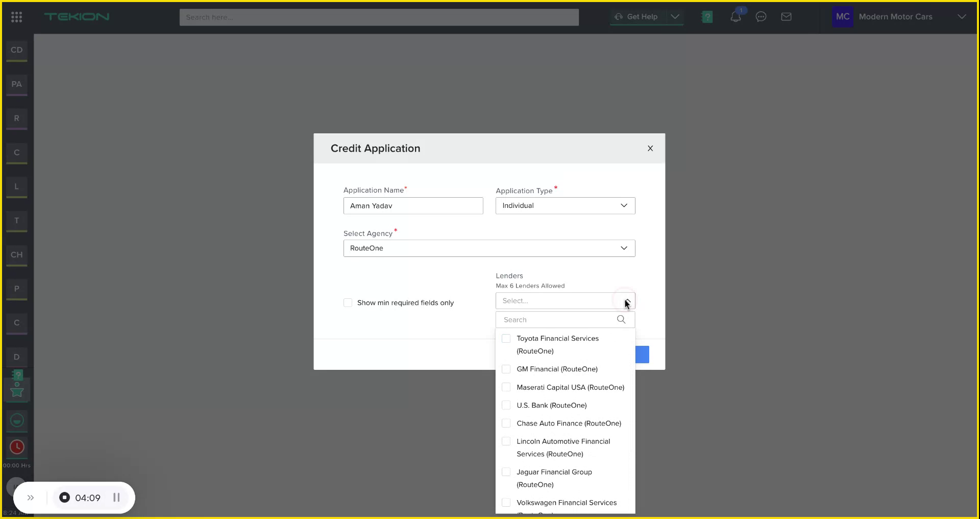Open the CD module in the sidebar
This screenshot has height=519, width=980.
[16, 50]
